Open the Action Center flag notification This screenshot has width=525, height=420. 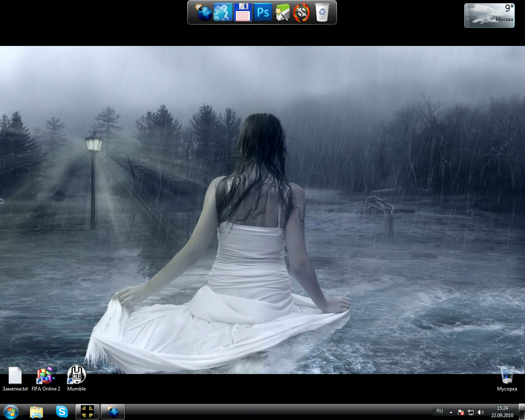[x=461, y=412]
